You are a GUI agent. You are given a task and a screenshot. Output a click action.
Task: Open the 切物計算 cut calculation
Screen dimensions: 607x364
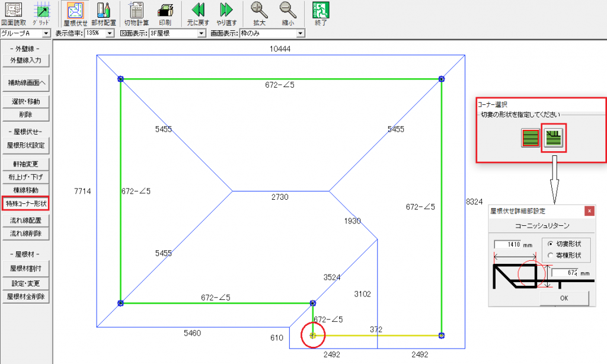coord(136,14)
